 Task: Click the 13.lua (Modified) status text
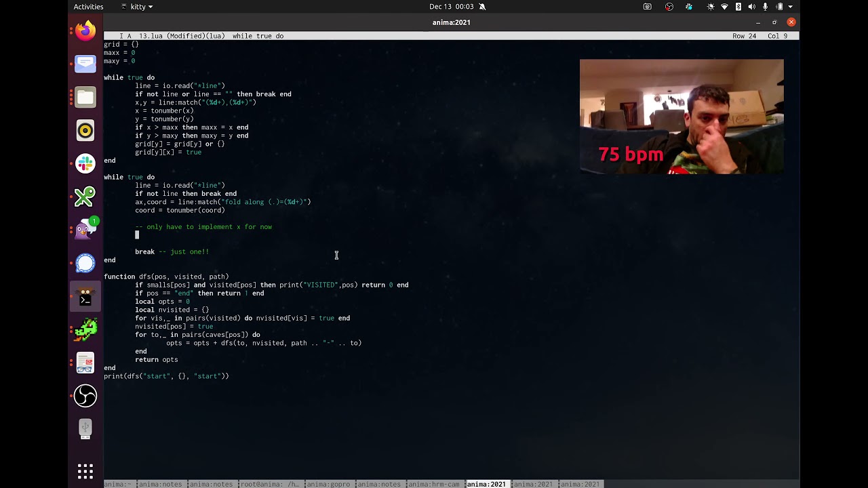183,36
